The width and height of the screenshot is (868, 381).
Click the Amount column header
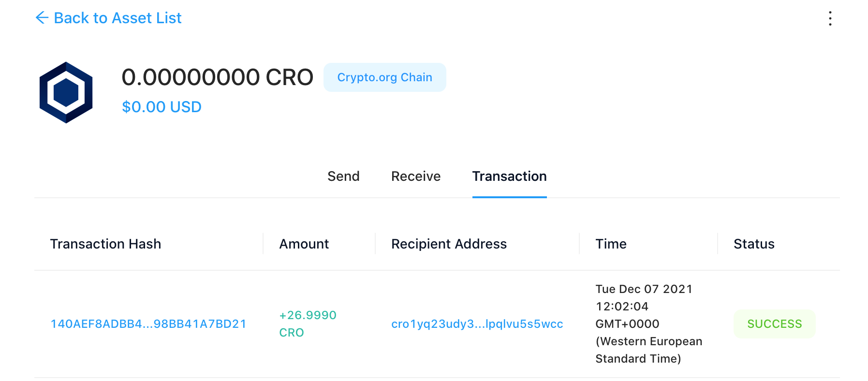(x=304, y=244)
